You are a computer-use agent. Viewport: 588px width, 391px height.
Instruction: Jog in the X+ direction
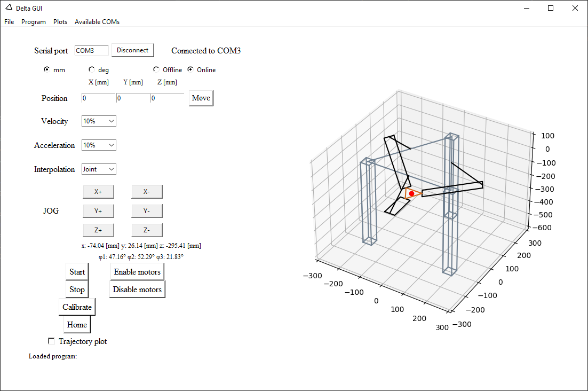click(98, 192)
